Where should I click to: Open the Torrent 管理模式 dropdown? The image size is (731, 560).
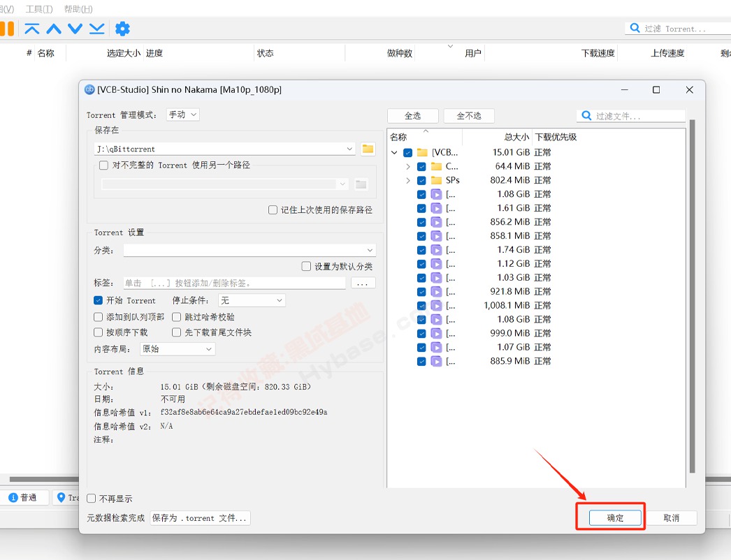coord(182,115)
